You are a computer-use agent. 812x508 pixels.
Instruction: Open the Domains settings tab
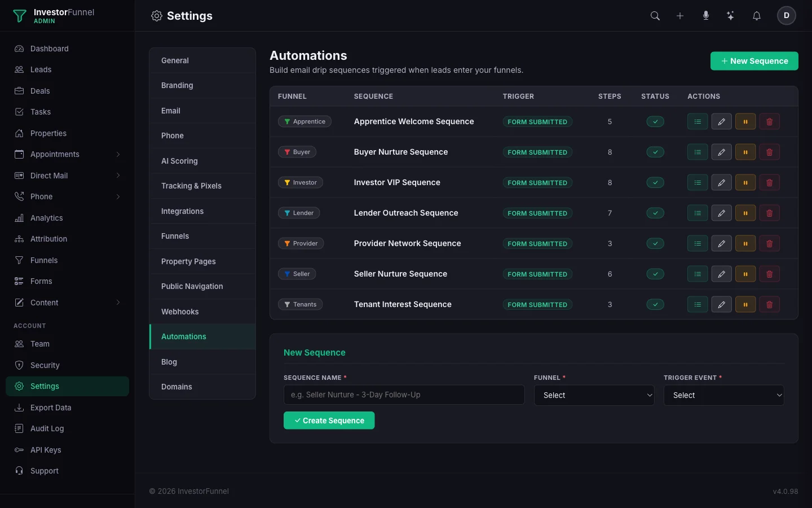(x=202, y=387)
